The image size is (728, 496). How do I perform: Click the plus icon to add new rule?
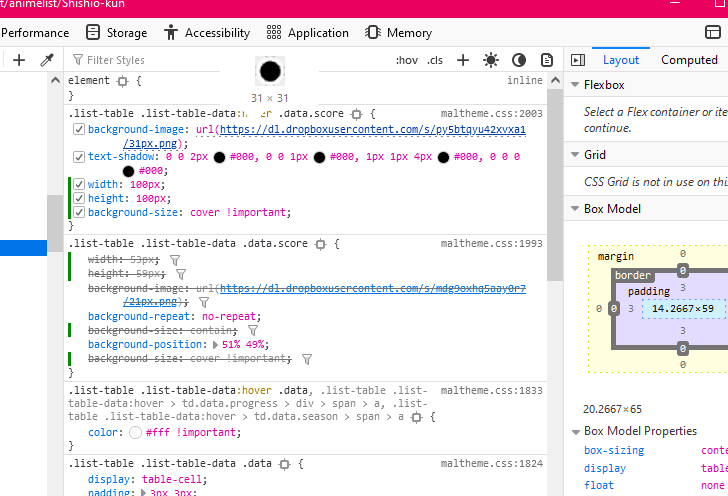pyautogui.click(x=463, y=60)
